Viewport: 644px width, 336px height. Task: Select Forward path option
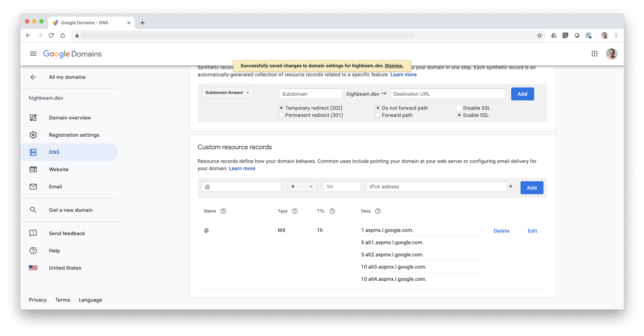click(x=378, y=116)
